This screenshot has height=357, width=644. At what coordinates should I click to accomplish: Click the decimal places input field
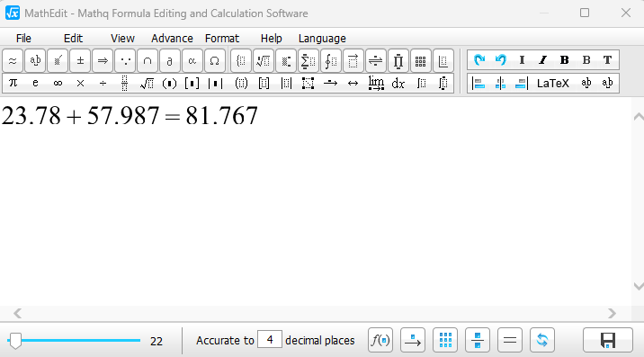click(270, 339)
